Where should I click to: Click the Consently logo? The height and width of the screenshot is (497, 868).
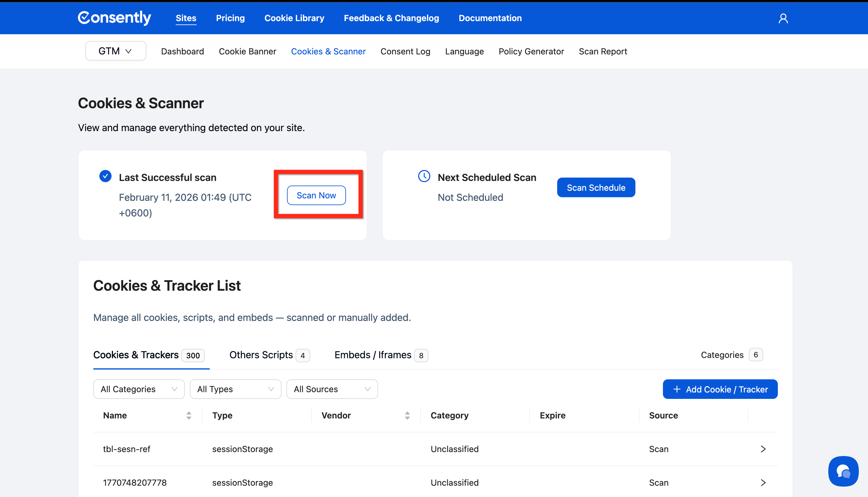114,18
